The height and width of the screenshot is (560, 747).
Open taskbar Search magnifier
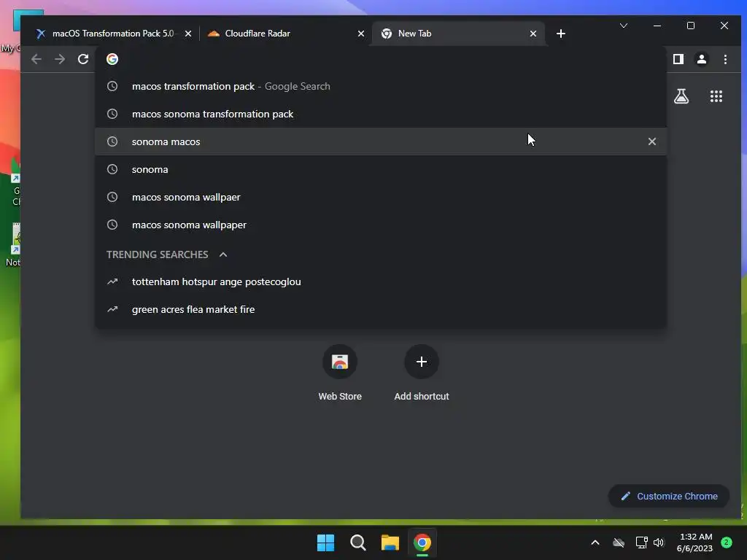tap(357, 542)
